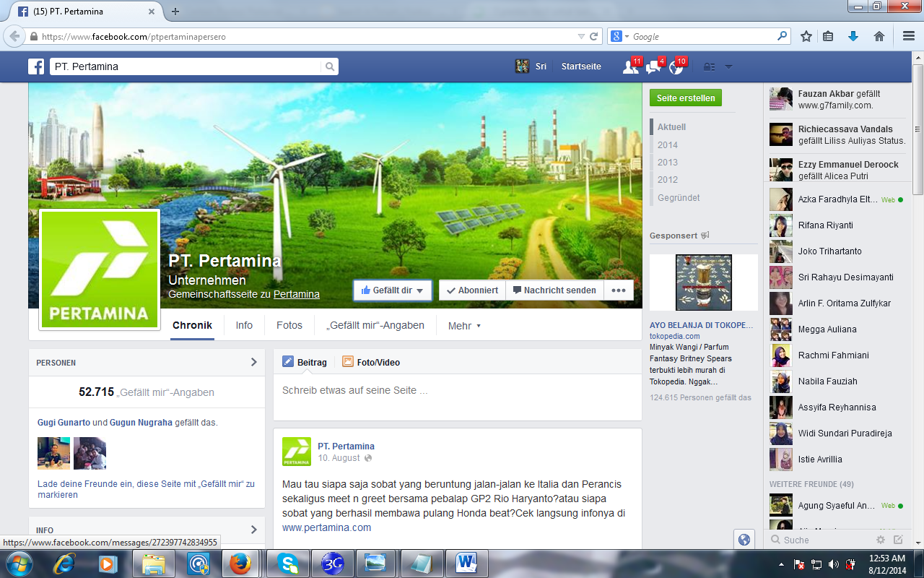Open the Gefällt dir dropdown
Viewport: 924px width, 578px height.
click(x=393, y=290)
